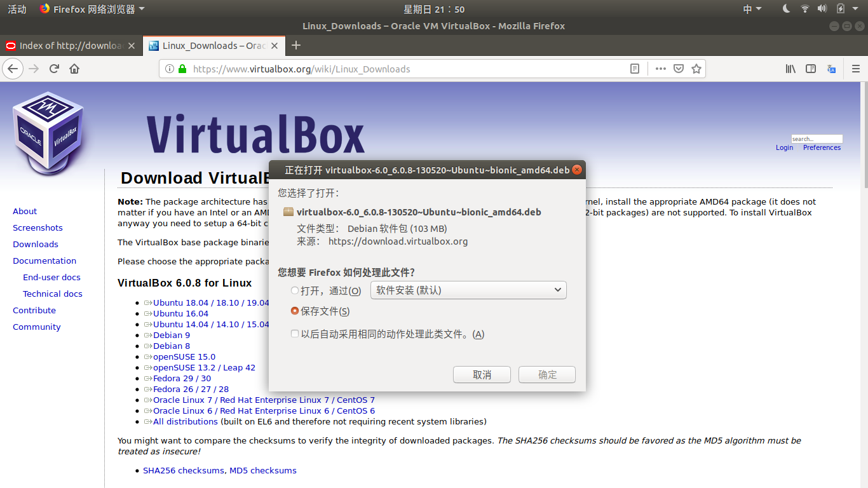Download the Fedora 26 / 27 / 28 package
This screenshot has width=868, height=488.
pyautogui.click(x=191, y=389)
